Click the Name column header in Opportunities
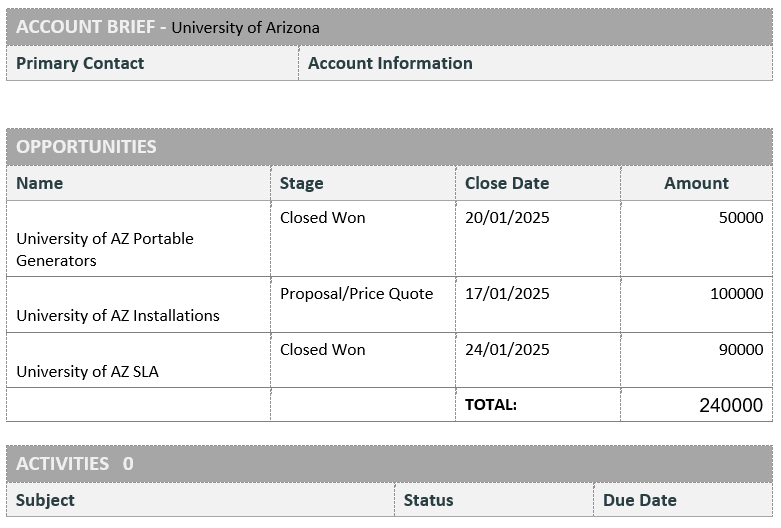781x528 pixels. coord(39,183)
